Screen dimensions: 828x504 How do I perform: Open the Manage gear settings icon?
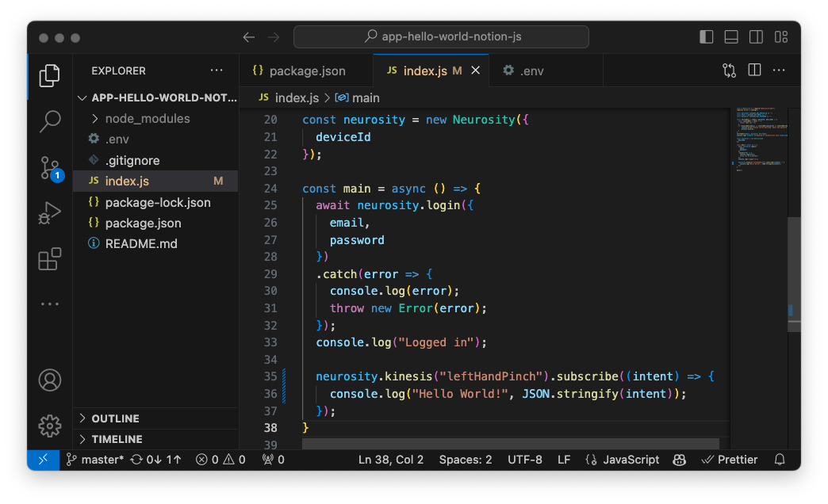click(50, 426)
